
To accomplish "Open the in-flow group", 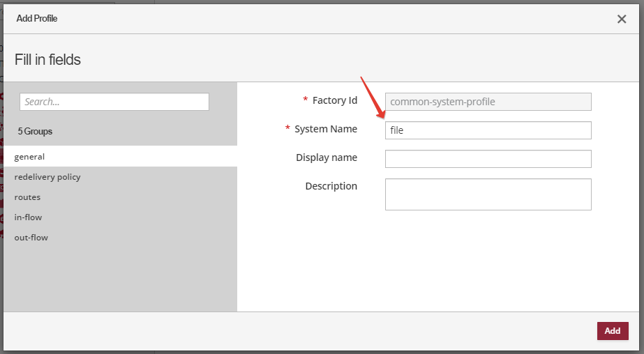I will click(28, 217).
